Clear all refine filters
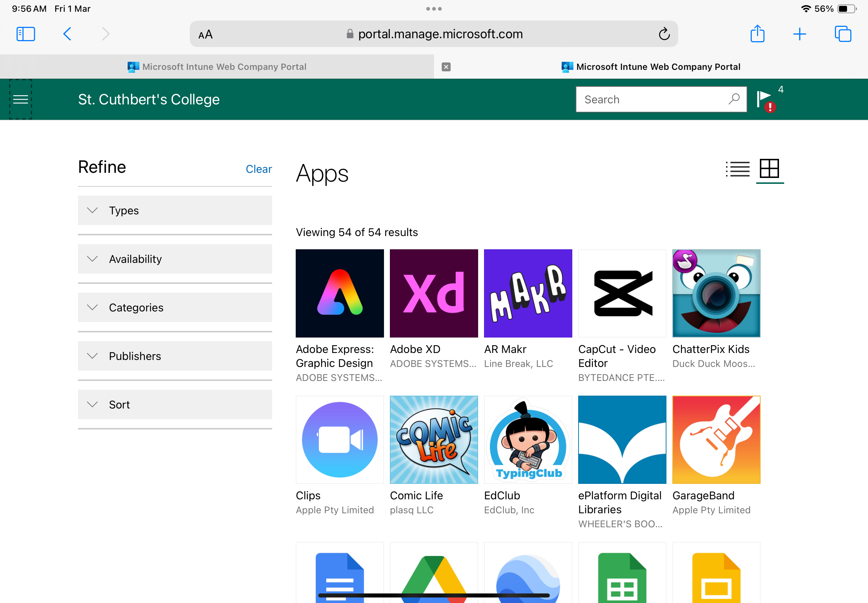This screenshot has width=868, height=603. [259, 169]
